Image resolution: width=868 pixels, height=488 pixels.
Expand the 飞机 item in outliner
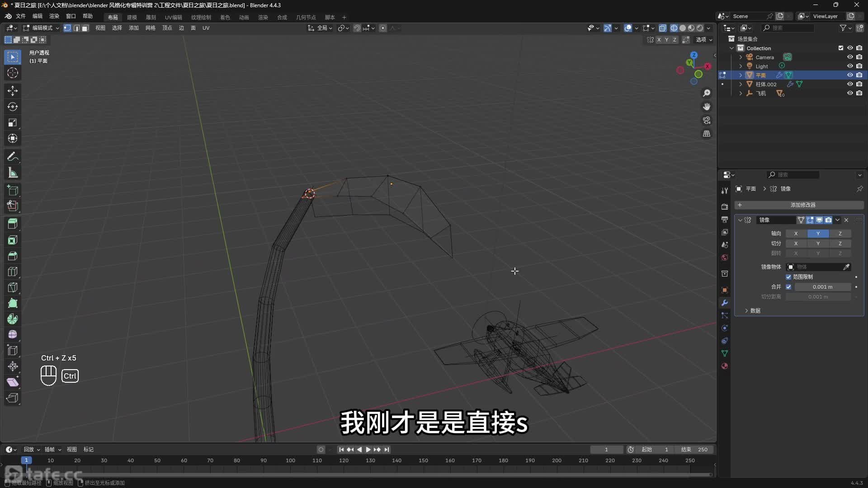pyautogui.click(x=741, y=94)
